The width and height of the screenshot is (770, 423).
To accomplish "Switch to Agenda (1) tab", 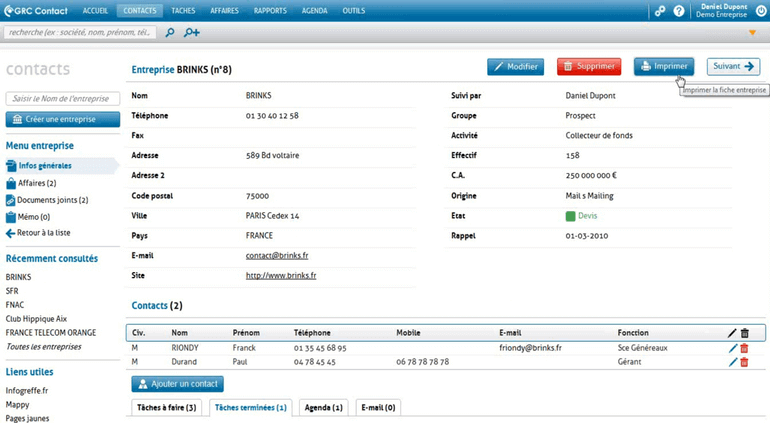I will (324, 408).
